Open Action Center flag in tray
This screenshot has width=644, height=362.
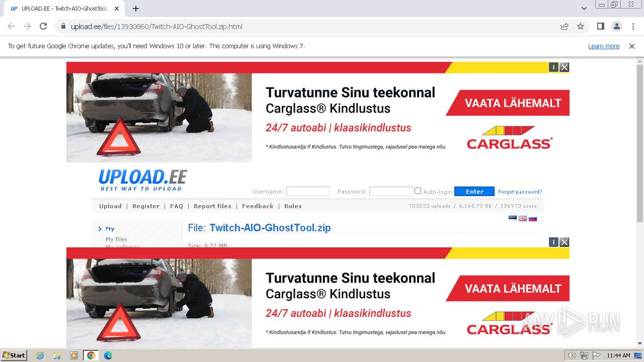point(596,355)
